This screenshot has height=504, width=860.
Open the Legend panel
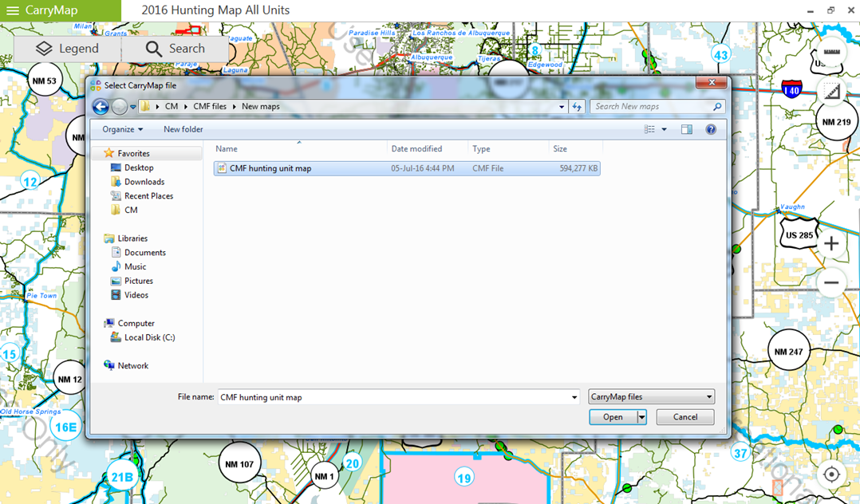[x=68, y=49]
